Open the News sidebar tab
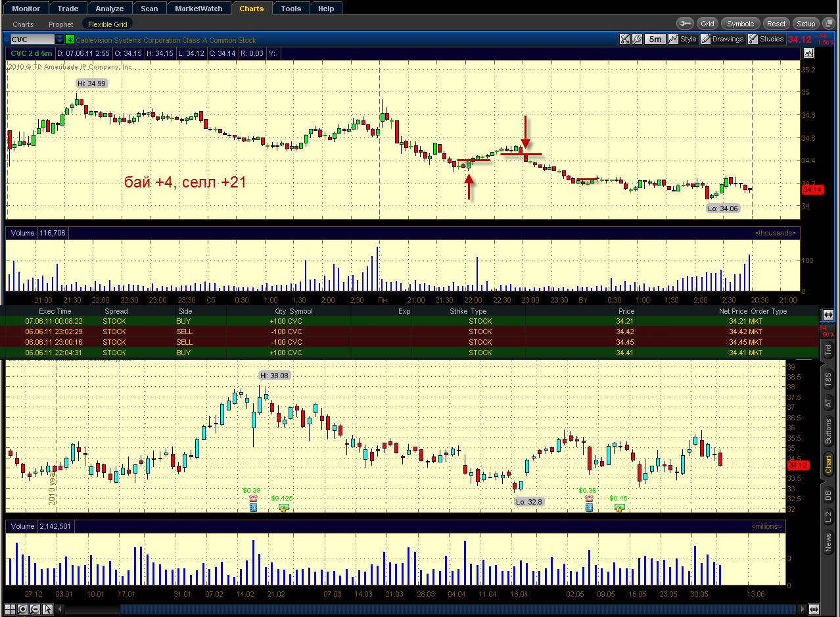 828,543
